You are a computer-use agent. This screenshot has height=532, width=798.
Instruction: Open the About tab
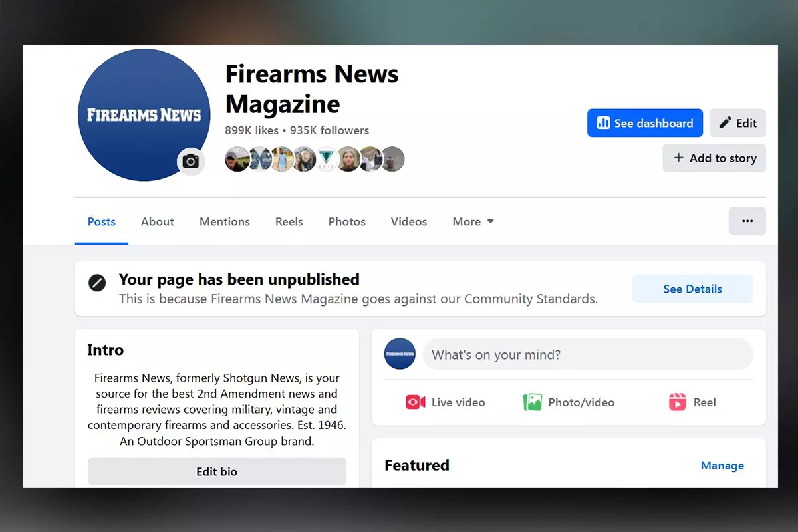tap(158, 222)
